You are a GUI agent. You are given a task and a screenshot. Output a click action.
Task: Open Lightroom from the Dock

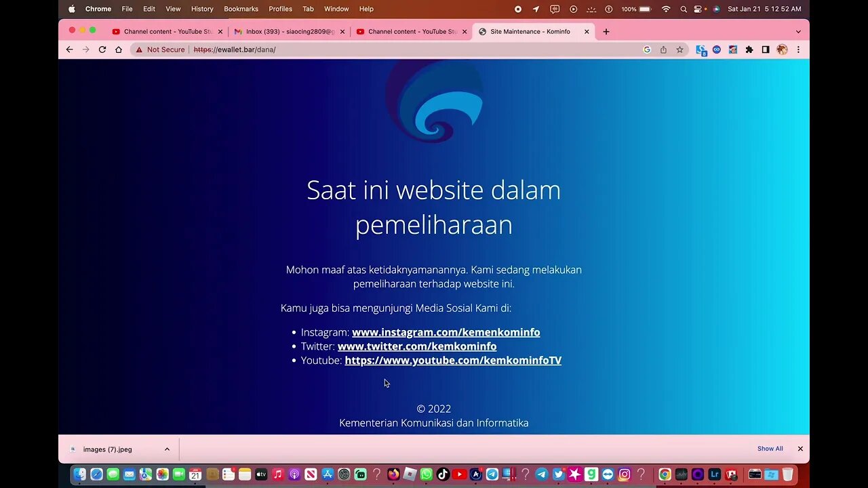coord(715,474)
